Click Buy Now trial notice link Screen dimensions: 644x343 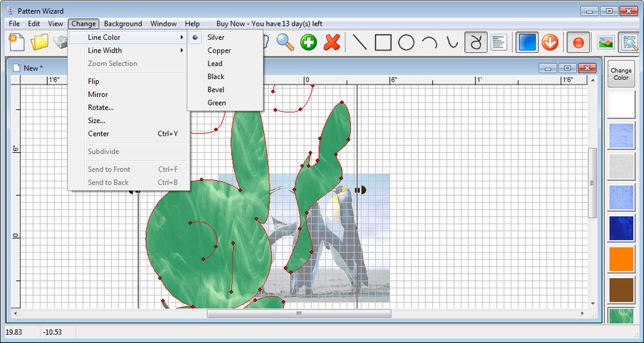[x=269, y=24]
